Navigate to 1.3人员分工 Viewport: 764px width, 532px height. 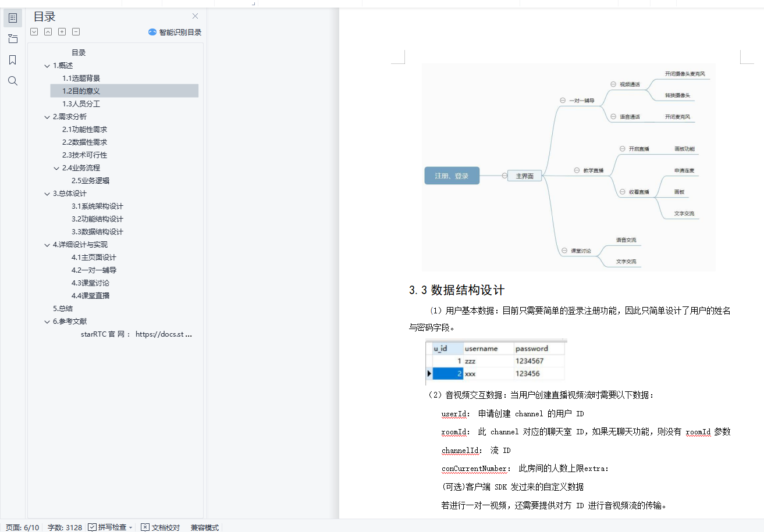[81, 103]
